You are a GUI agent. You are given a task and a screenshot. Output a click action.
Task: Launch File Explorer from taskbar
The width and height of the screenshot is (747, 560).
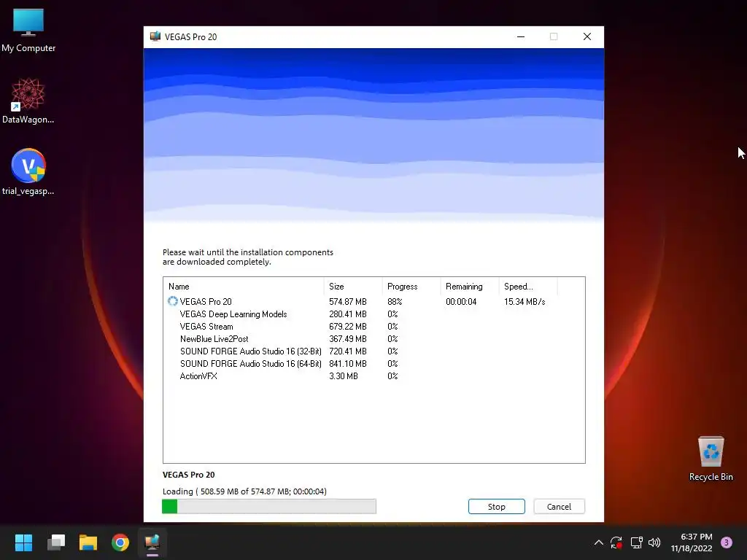pos(88,542)
